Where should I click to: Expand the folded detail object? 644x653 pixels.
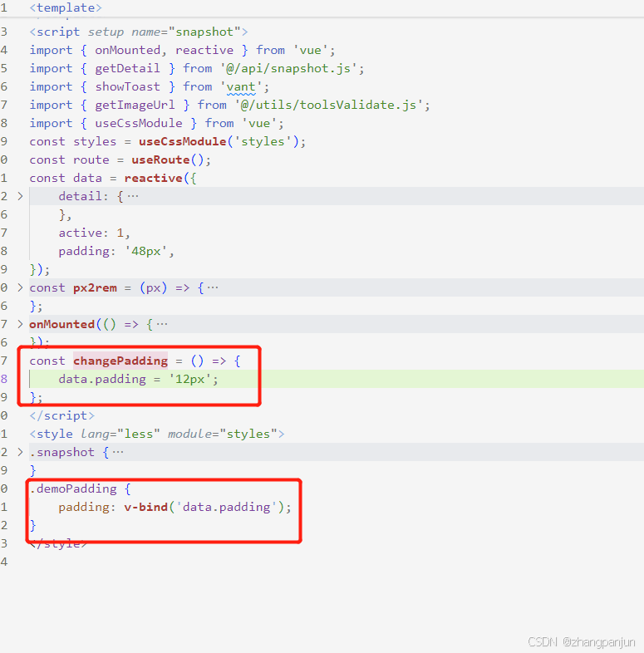[x=20, y=196]
